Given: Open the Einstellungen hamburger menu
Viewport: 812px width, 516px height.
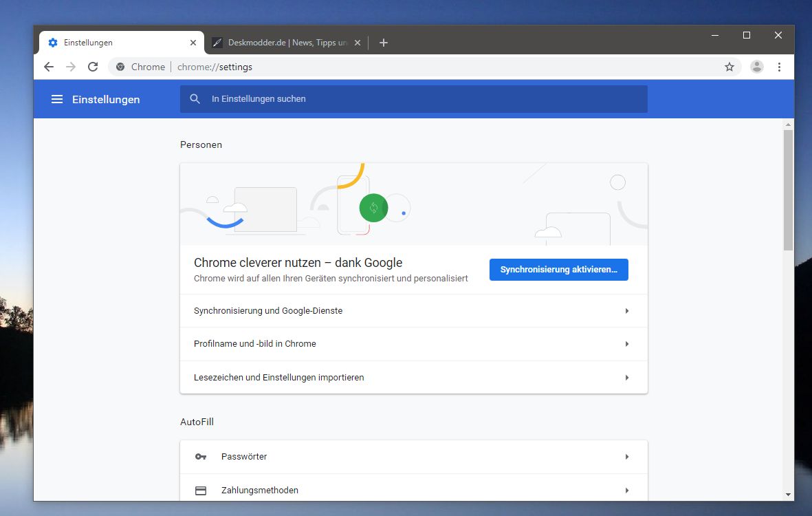Looking at the screenshot, I should (x=57, y=99).
